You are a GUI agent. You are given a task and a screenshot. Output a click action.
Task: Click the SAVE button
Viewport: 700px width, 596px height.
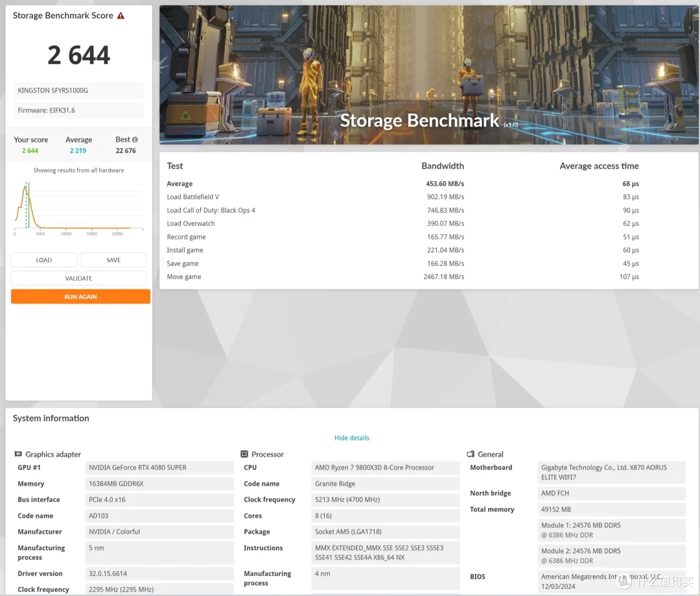coord(113,260)
